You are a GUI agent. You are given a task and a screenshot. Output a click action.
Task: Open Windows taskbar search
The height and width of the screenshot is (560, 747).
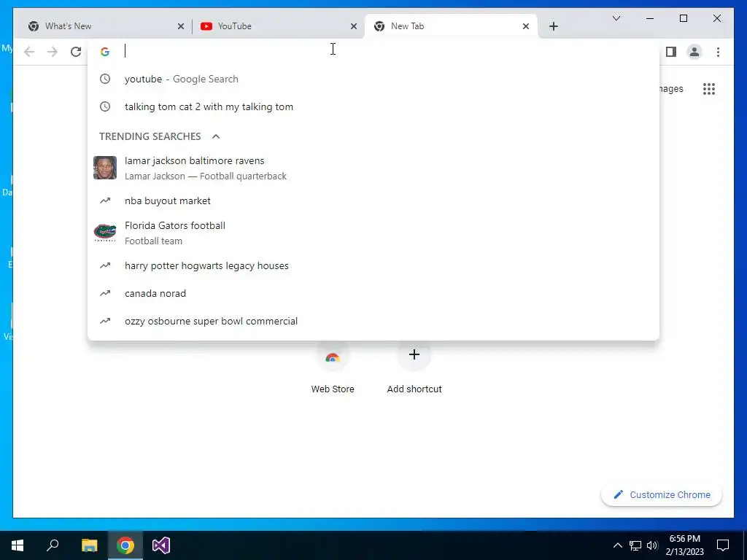pos(53,545)
